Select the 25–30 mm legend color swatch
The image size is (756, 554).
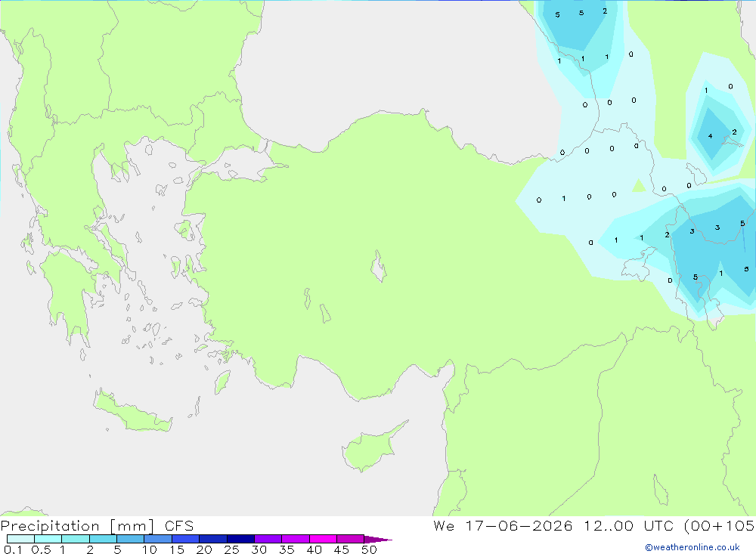coord(240,539)
